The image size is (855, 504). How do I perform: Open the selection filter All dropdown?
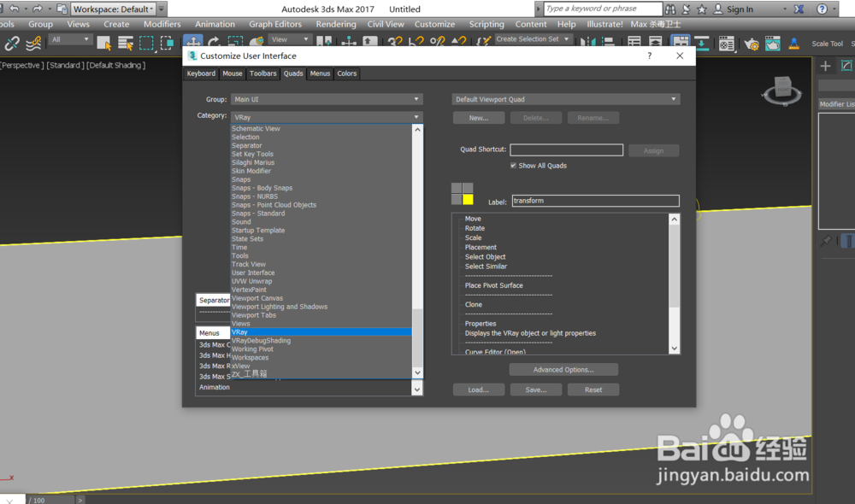[x=70, y=40]
